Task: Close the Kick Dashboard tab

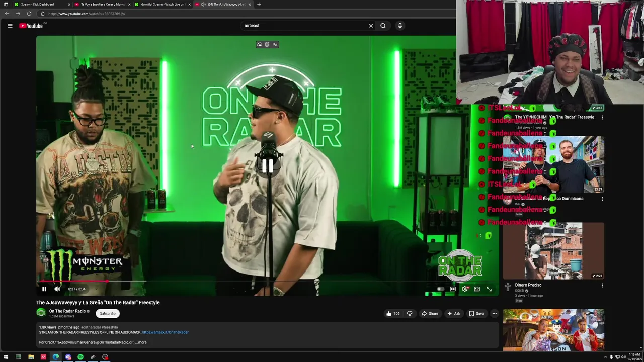Action: point(69,4)
